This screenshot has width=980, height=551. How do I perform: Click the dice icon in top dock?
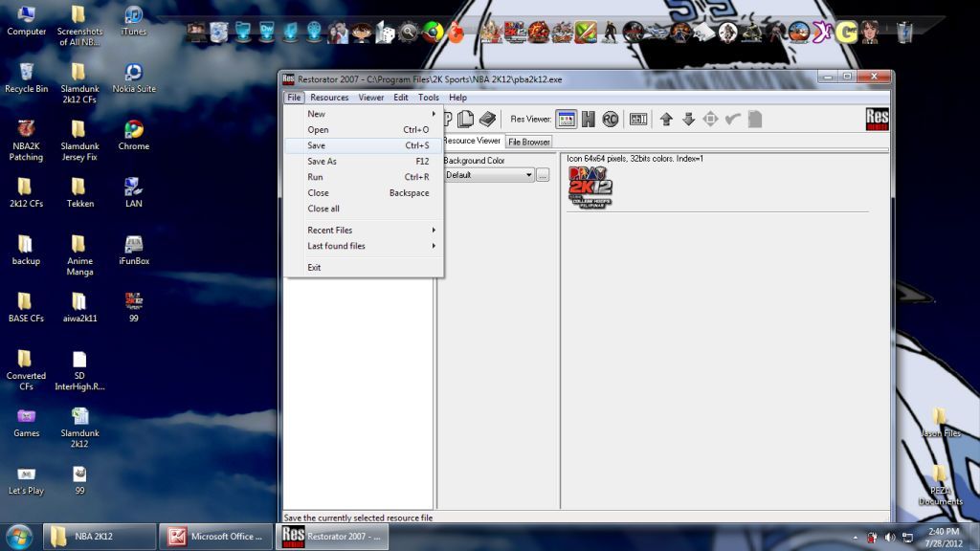point(385,32)
